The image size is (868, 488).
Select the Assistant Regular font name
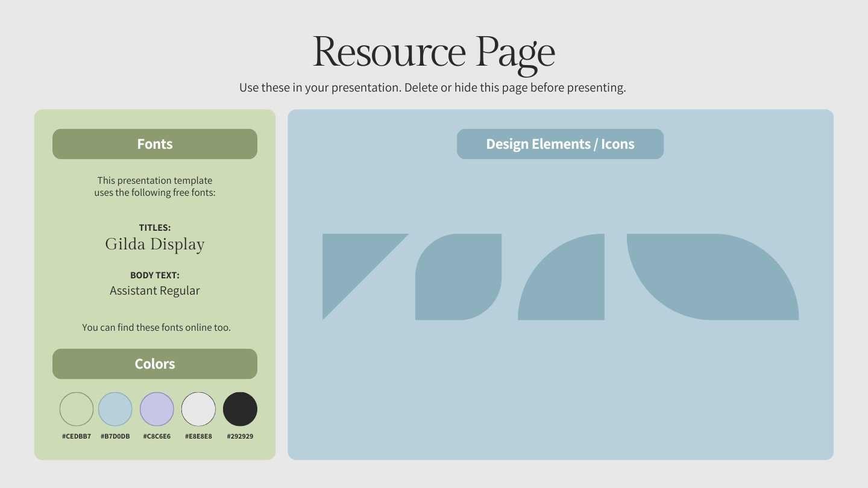[x=155, y=290]
